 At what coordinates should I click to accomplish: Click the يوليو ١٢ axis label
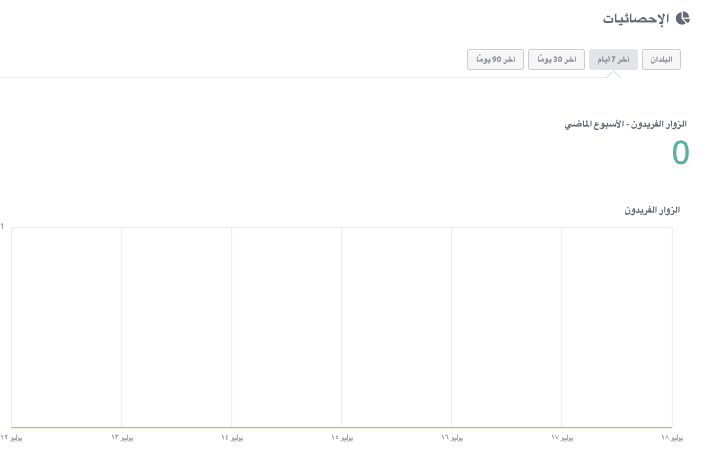[11, 438]
